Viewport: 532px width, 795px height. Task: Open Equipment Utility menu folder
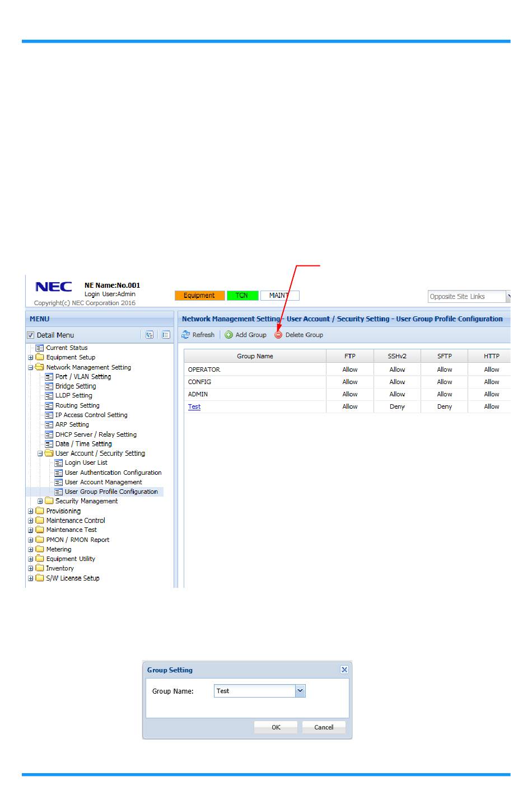pyautogui.click(x=71, y=559)
